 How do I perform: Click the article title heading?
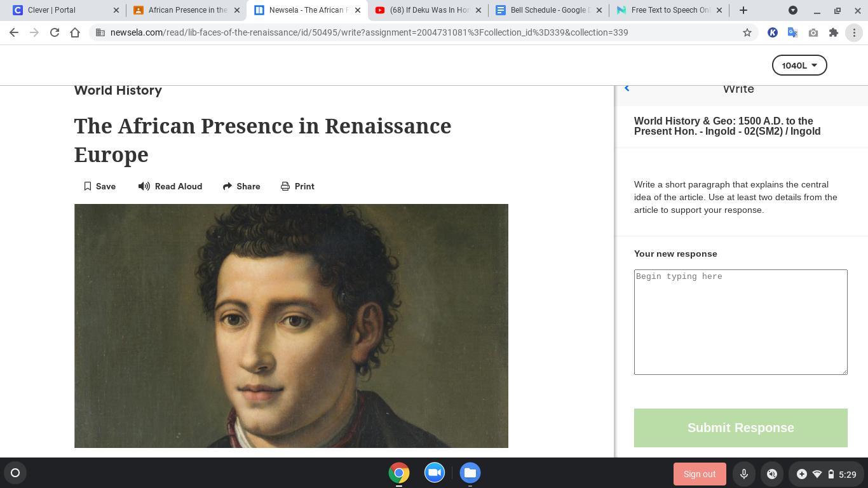(262, 140)
